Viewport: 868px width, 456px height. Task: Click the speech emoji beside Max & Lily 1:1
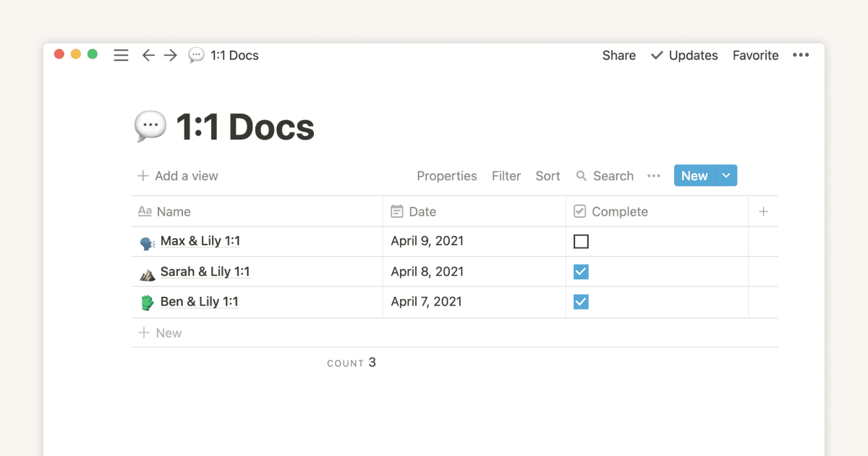[146, 241]
